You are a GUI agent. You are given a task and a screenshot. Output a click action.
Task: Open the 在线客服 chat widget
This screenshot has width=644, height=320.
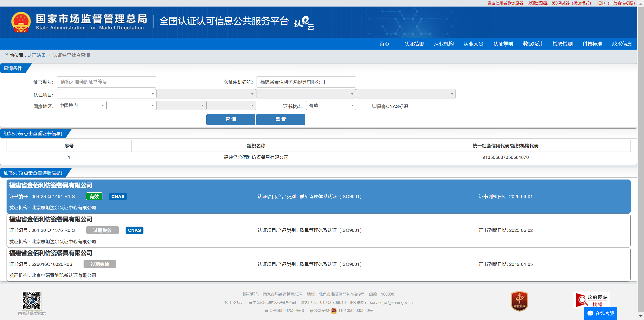pyautogui.click(x=600, y=313)
